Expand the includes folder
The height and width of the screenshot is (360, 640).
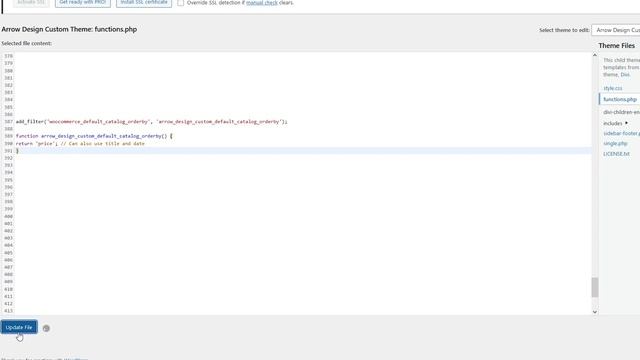click(x=616, y=123)
